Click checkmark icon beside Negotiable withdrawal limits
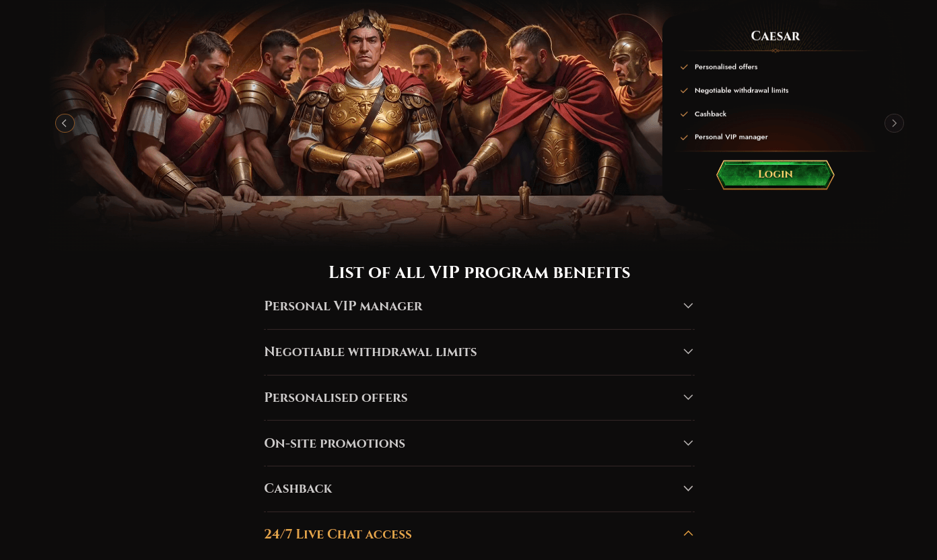This screenshot has height=560, width=937. pyautogui.click(x=684, y=91)
